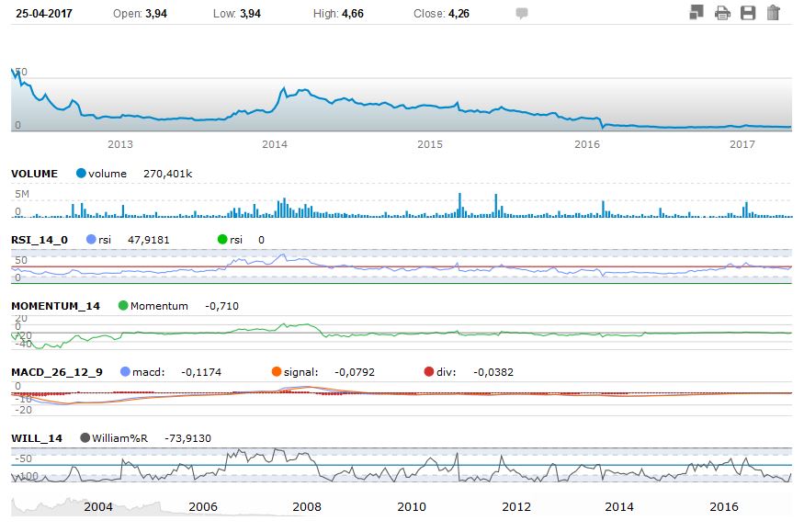Viewport: 804px width, 532px height.
Task: Click year 2004 on the bottom navigator
Action: (98, 506)
